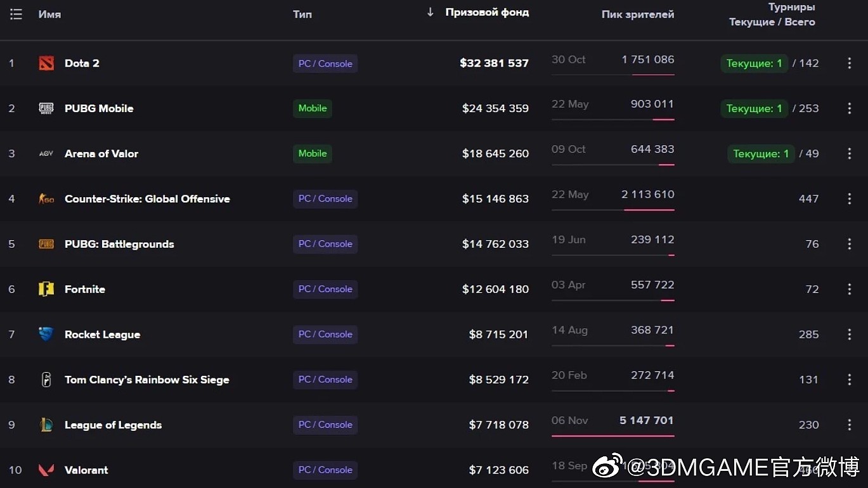Image resolution: width=868 pixels, height=488 pixels.
Task: Sort by the Призовой фонд column header
Action: [487, 13]
